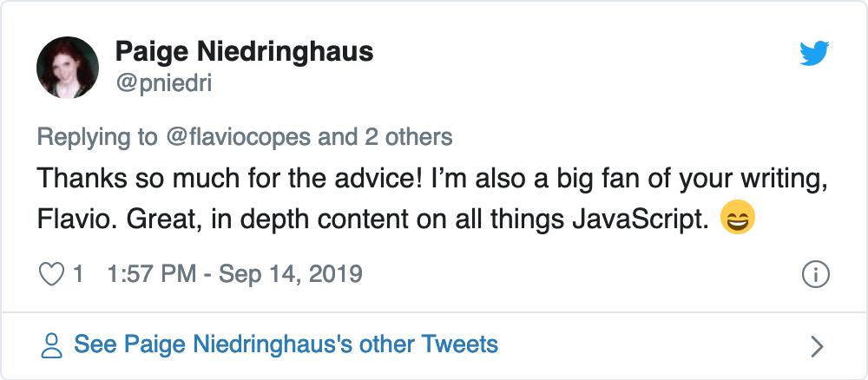This screenshot has width=868, height=380.
Task: Click the Twitter bird logo
Action: tap(814, 55)
